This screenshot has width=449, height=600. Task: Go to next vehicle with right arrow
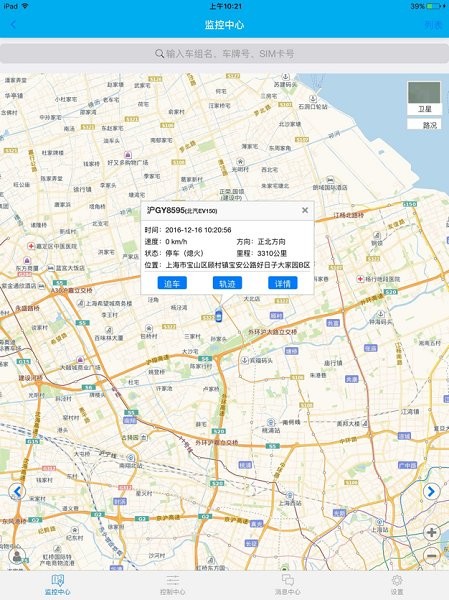click(x=431, y=491)
